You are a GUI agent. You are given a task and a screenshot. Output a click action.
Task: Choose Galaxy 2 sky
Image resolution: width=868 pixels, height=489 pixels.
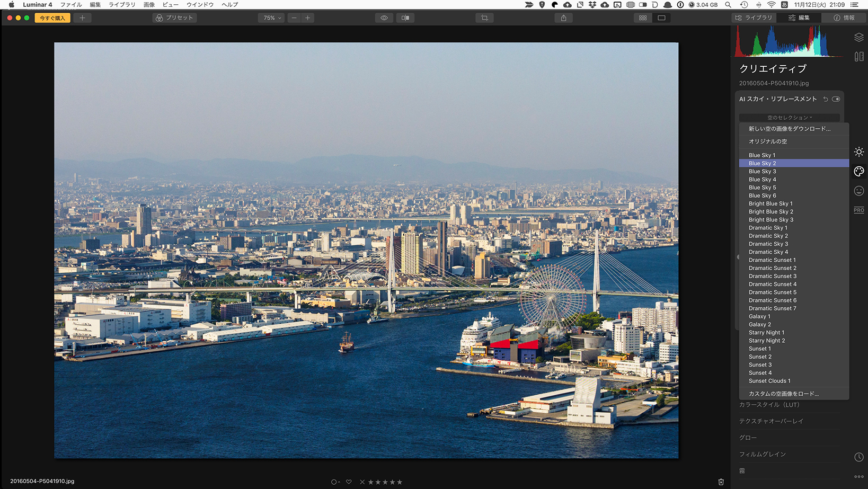click(794, 325)
